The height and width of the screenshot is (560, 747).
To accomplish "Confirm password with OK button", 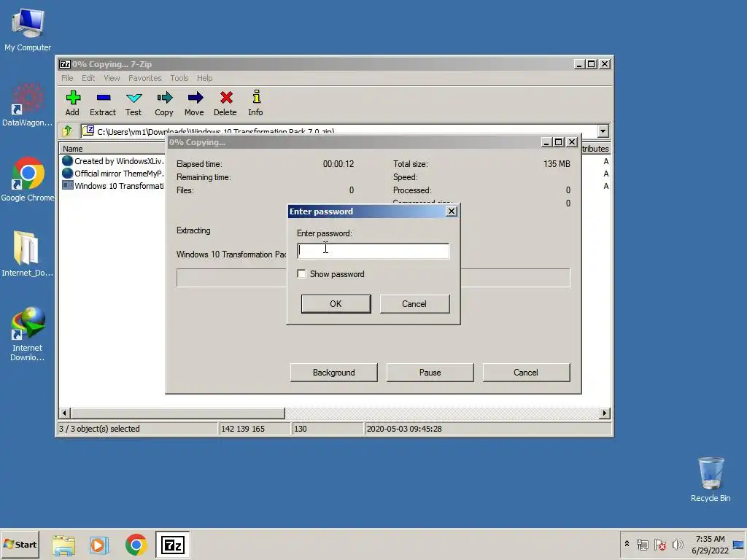I will tap(336, 304).
